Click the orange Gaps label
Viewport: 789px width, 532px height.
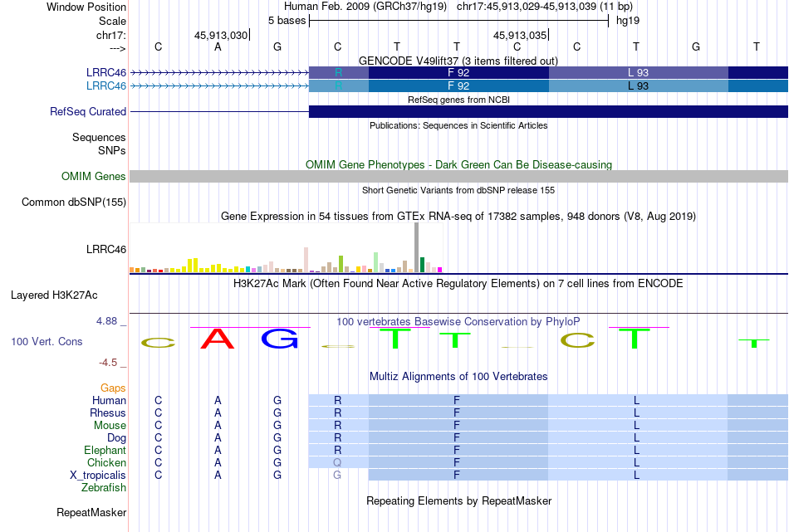coord(113,388)
